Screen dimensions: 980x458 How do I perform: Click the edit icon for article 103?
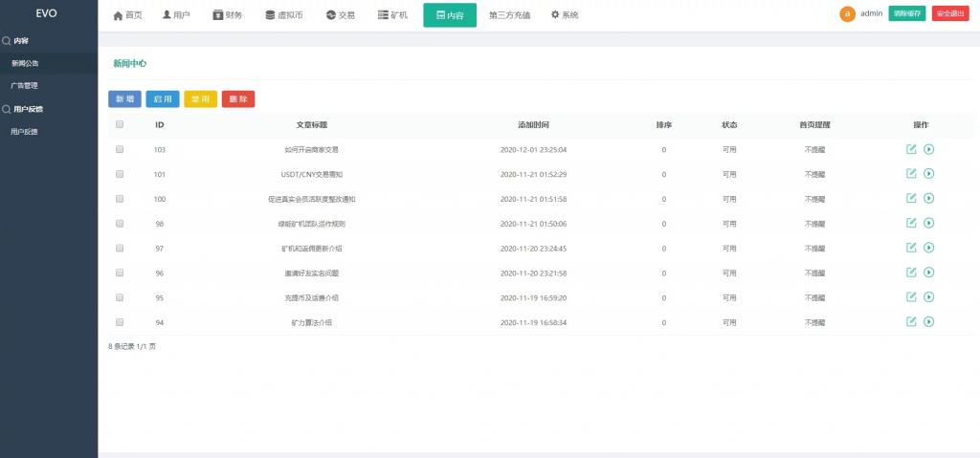[x=911, y=149]
